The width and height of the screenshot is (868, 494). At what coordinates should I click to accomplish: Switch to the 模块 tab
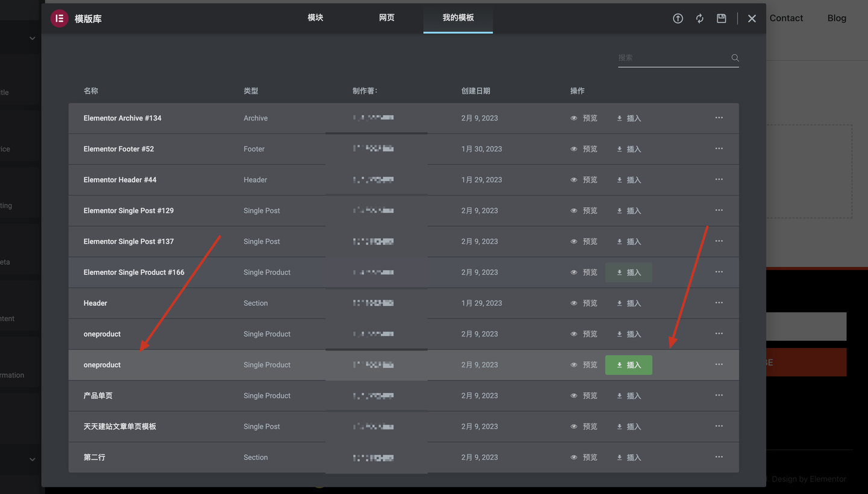[x=315, y=17]
